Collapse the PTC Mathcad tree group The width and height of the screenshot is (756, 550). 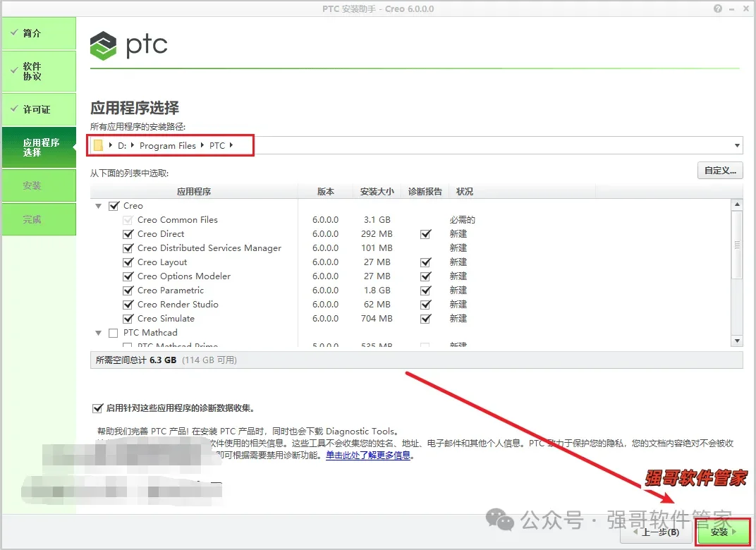coord(98,333)
